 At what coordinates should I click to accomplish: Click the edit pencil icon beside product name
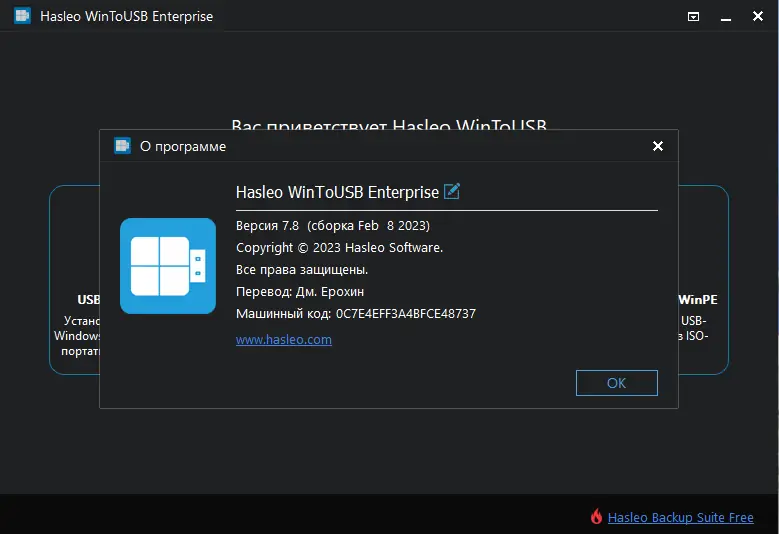pos(452,191)
